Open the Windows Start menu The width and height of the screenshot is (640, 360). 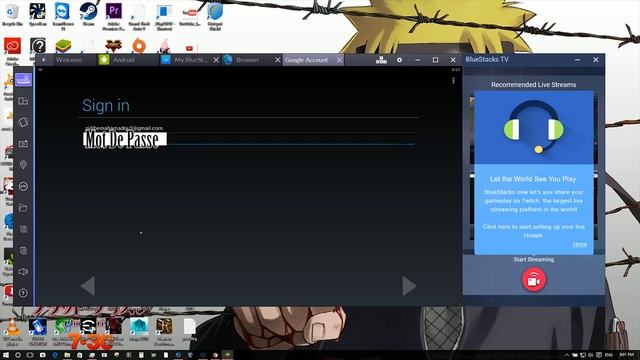[5, 355]
